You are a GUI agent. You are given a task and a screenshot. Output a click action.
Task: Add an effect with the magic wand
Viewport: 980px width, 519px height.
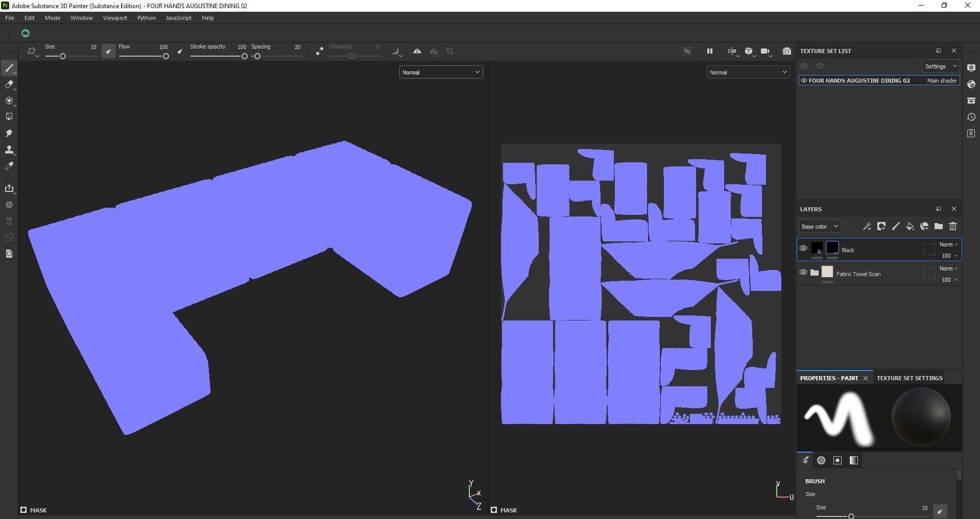coord(867,226)
